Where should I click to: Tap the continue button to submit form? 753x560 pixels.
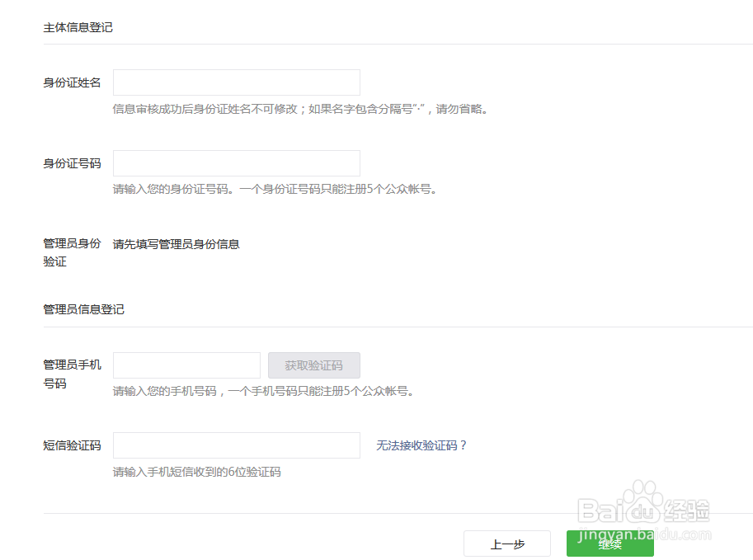pyautogui.click(x=609, y=544)
